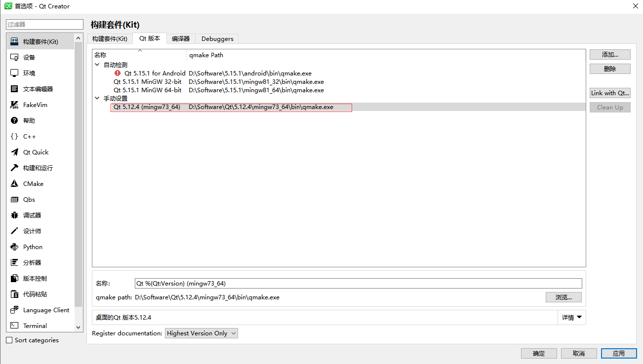Open the Register documentation combo box
The height and width of the screenshot is (364, 643).
pos(201,333)
